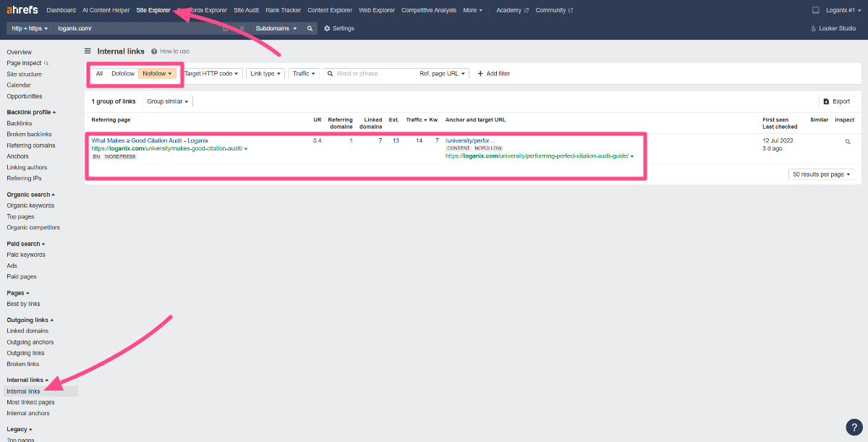
Task: Collapse the Internal links sidebar section
Action: [x=27, y=380]
